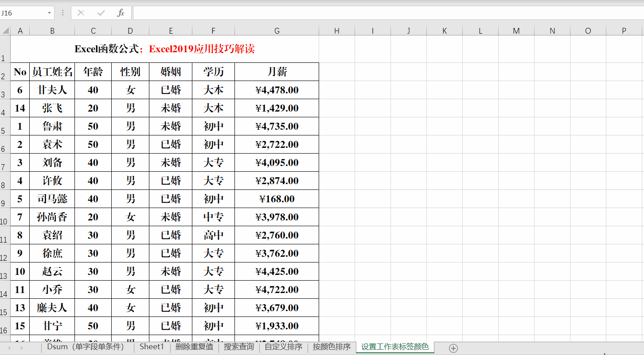
Task: Select the cell containing 小乔
Action: 52,289
